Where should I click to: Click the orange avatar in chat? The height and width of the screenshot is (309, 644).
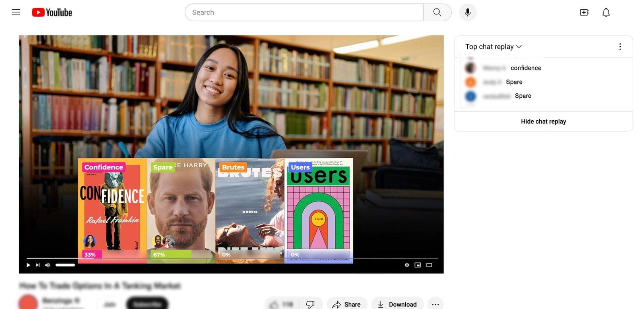click(471, 82)
